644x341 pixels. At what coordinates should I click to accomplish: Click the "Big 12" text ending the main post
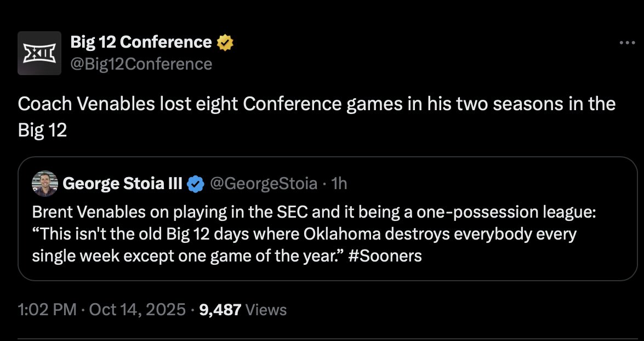(42, 132)
